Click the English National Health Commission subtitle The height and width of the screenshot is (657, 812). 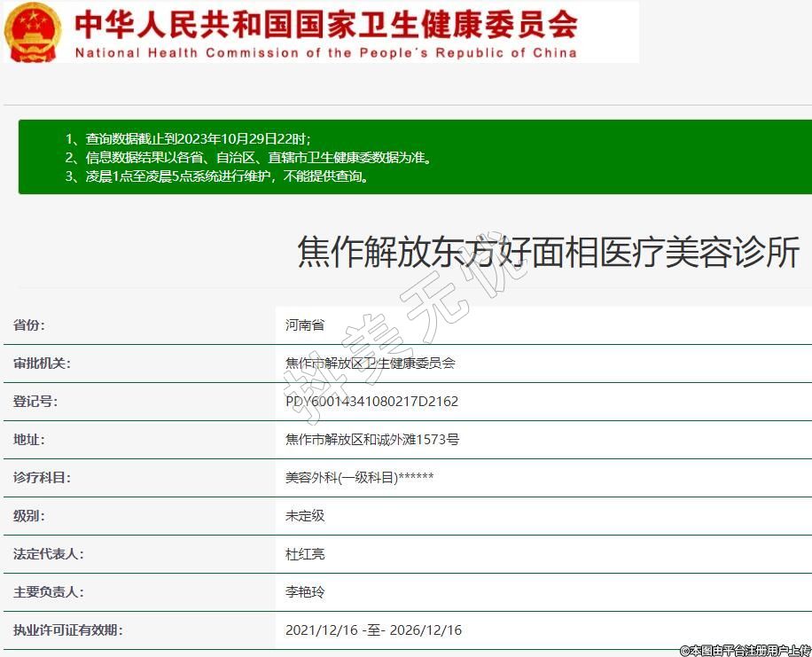325,53
